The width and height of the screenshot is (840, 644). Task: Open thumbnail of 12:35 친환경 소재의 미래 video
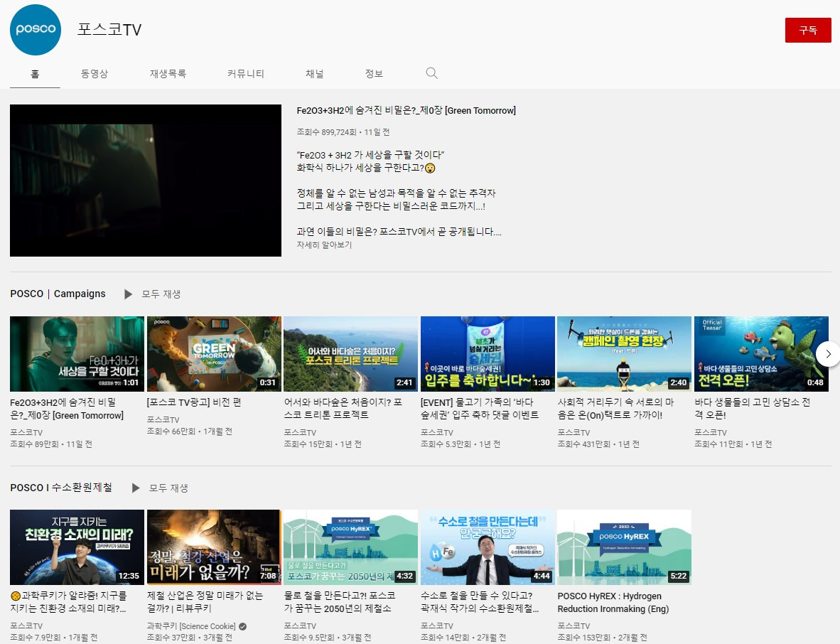(x=77, y=547)
